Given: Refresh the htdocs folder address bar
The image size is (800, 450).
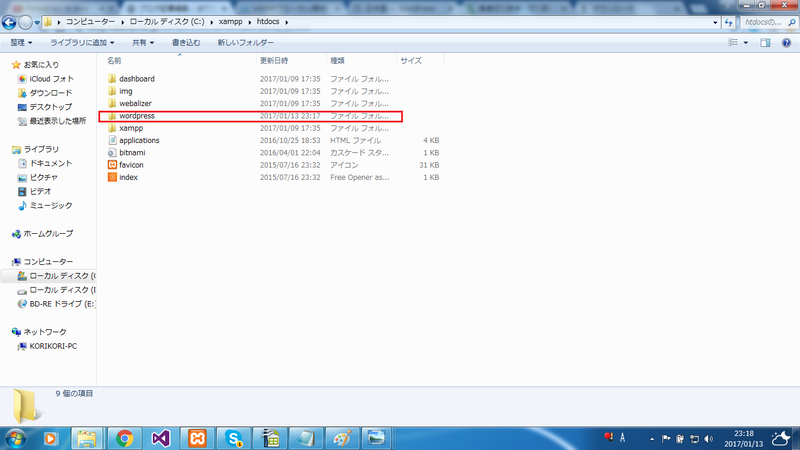Looking at the screenshot, I should point(728,22).
